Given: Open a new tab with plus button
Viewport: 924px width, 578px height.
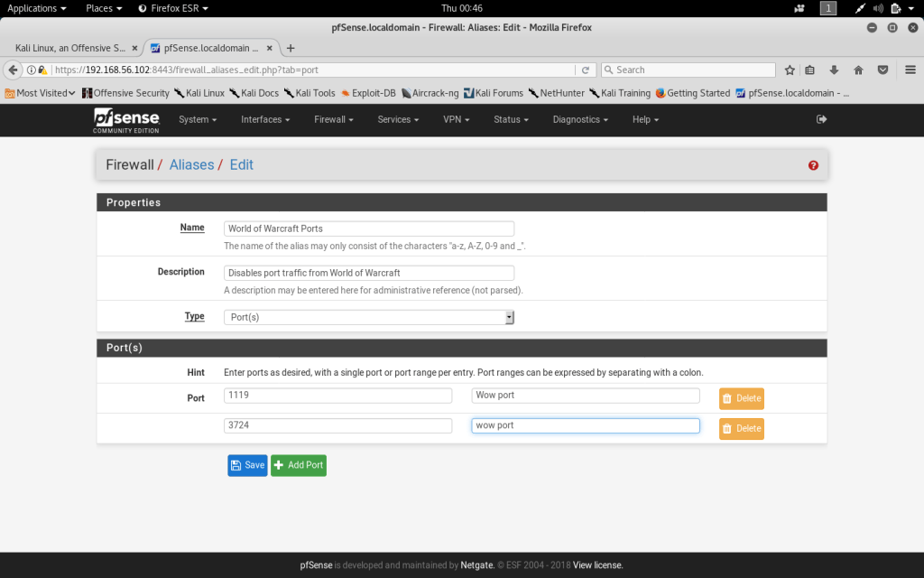Looking at the screenshot, I should (291, 48).
